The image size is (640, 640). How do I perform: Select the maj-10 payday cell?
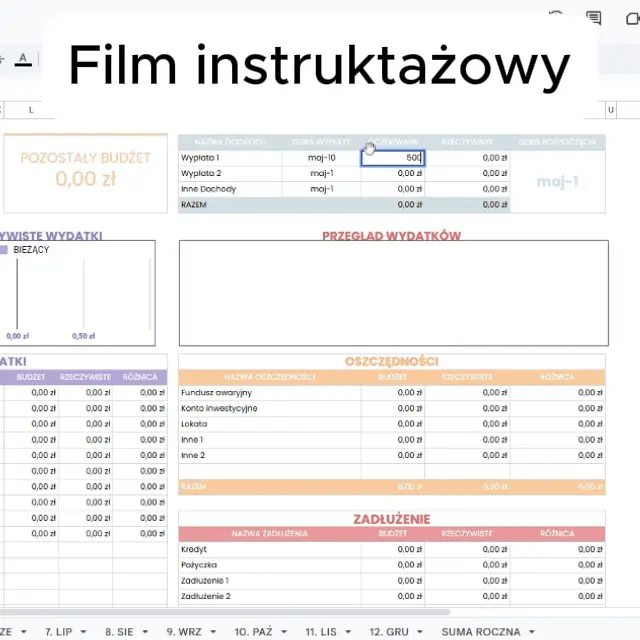(x=321, y=158)
